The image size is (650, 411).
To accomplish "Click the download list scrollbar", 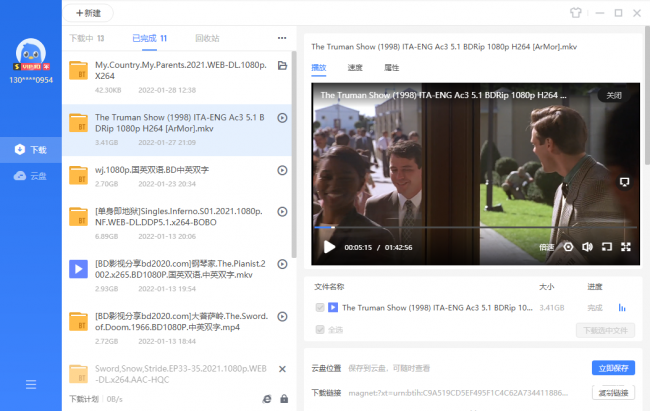I will [x=294, y=154].
